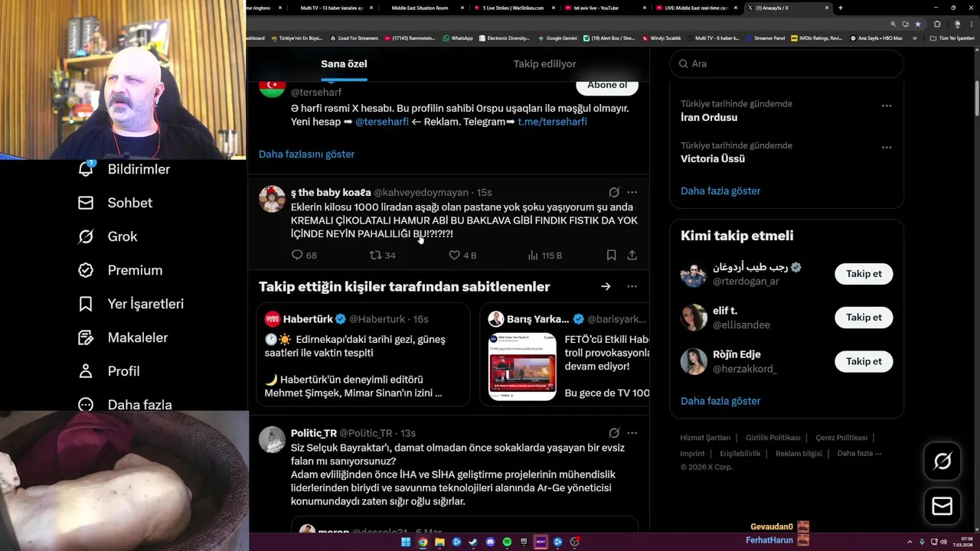Ask Grok about Politic_TR post

[614, 432]
